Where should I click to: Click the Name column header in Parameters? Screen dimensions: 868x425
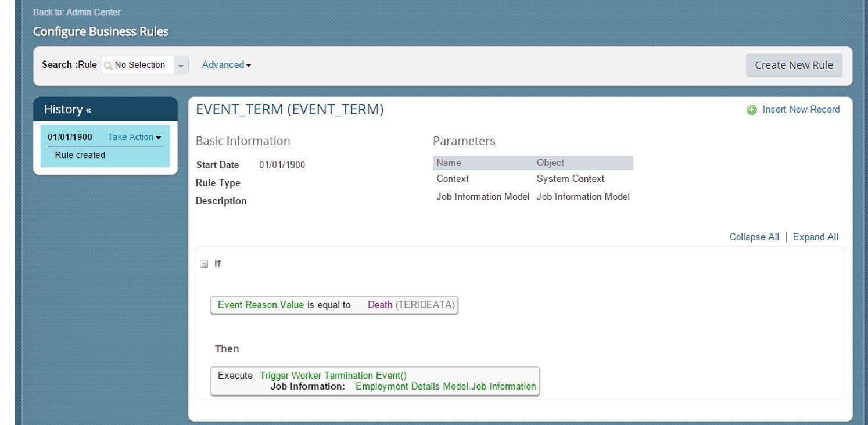click(449, 163)
